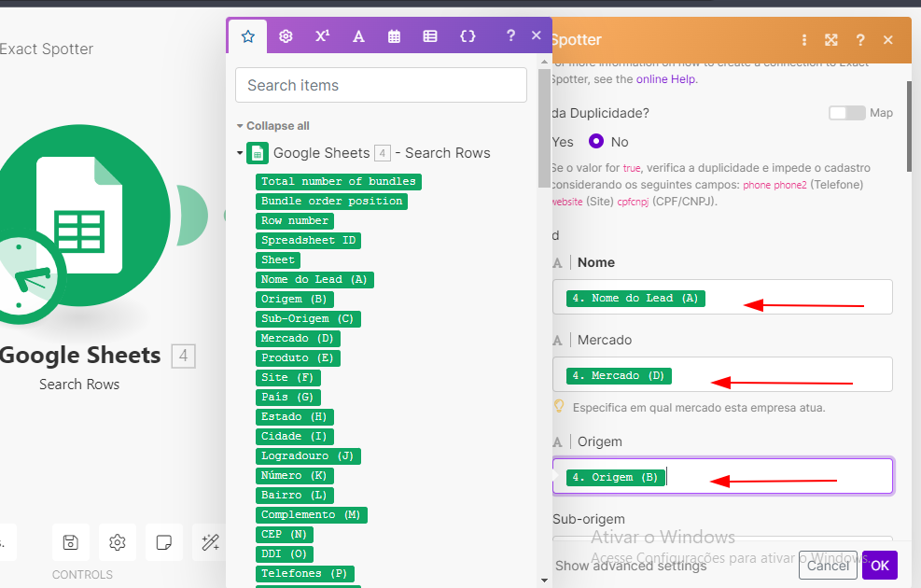Click Spotter dialog vertical scrollbar
Screen dimensions: 921x588
(909, 126)
